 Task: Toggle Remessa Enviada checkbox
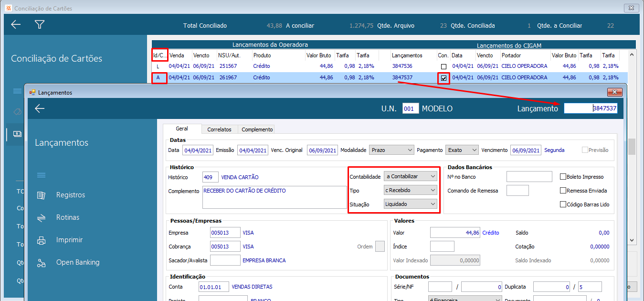click(563, 191)
